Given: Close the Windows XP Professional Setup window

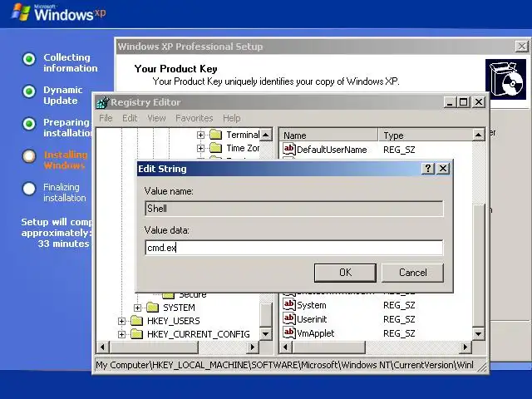Looking at the screenshot, I should pyautogui.click(x=522, y=47).
